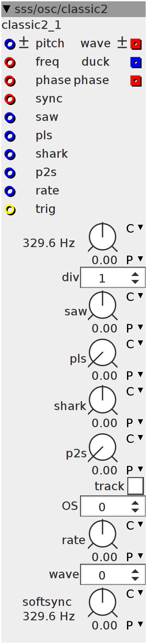Click the 329.6 Hz pitch knob

(103, 237)
